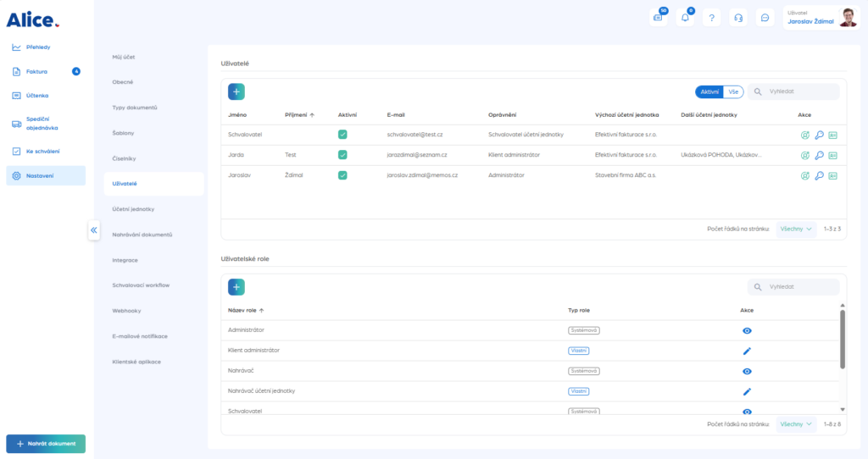Viewport: 868px width, 459px height.
Task: Open rows-per-page dropdown in Uživatelé table
Action: [796, 229]
